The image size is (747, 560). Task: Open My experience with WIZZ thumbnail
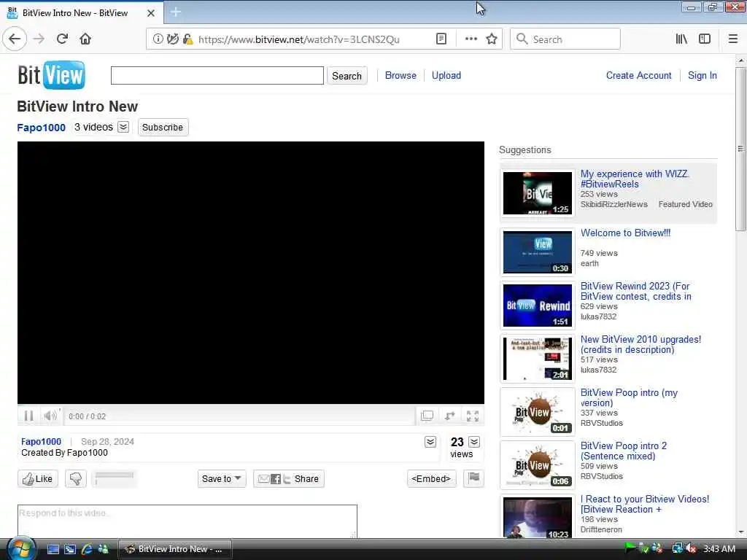538,193
